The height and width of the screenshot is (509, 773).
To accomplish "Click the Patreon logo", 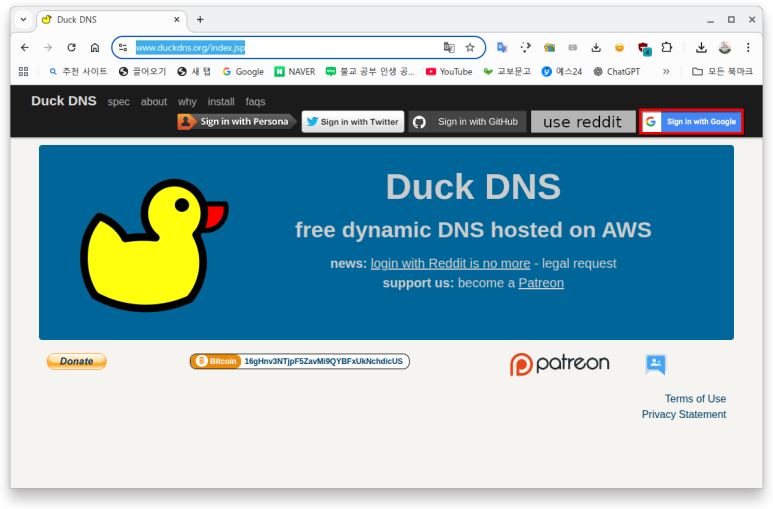I will tap(560, 364).
